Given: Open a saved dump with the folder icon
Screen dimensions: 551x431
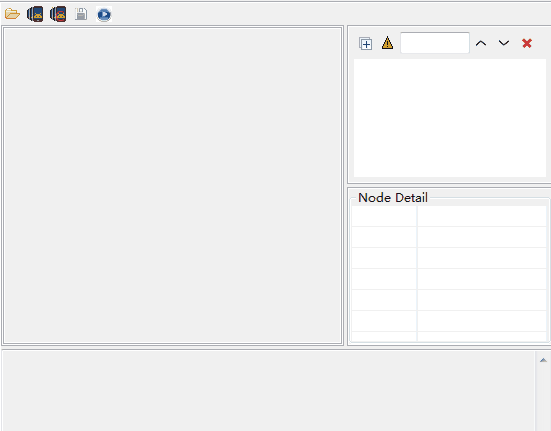Looking at the screenshot, I should (x=12, y=14).
